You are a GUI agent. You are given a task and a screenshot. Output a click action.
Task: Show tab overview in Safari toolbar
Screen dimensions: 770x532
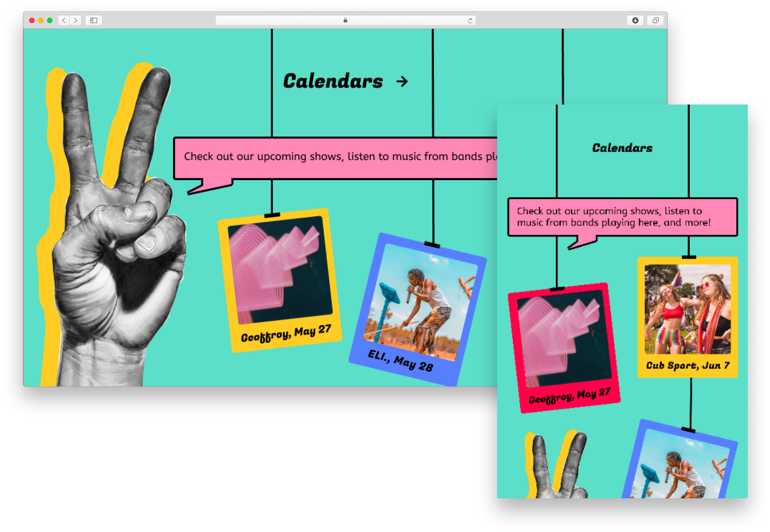pos(655,20)
